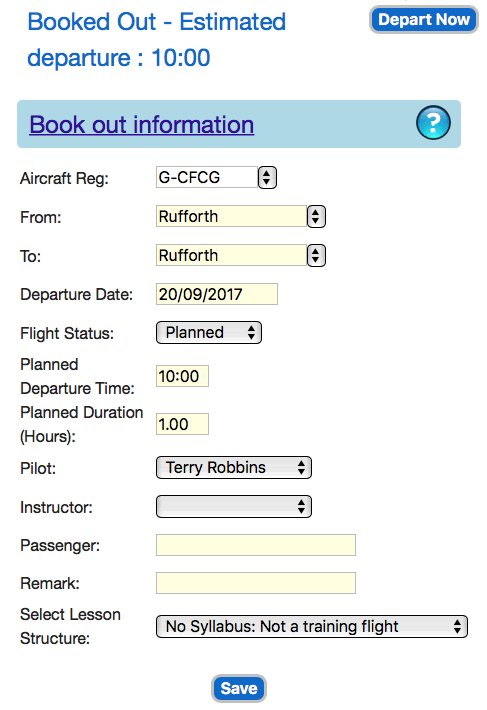This screenshot has height=710, width=487.
Task: Click the Booked Out estimated departure heading
Action: pyautogui.click(x=157, y=40)
